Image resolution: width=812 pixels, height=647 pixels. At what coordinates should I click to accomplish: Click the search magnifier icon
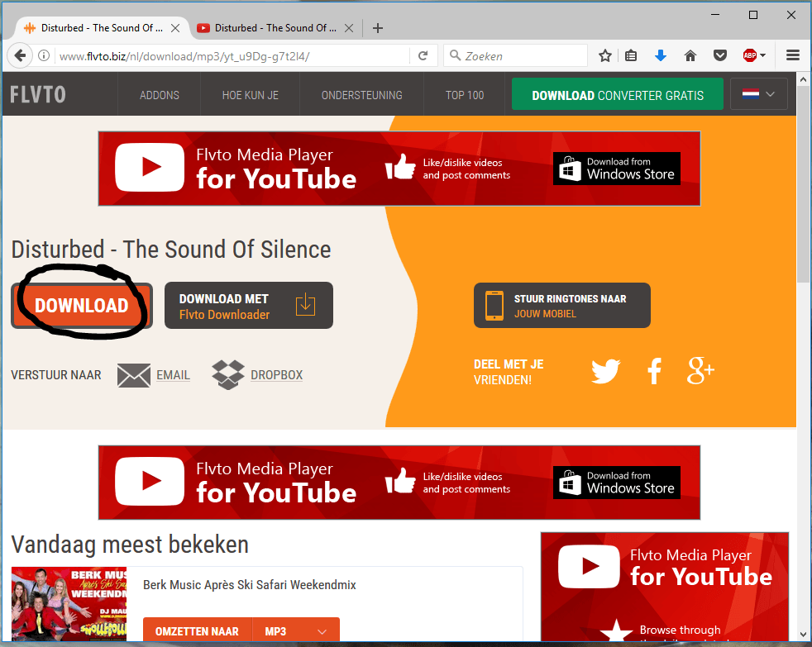click(455, 55)
